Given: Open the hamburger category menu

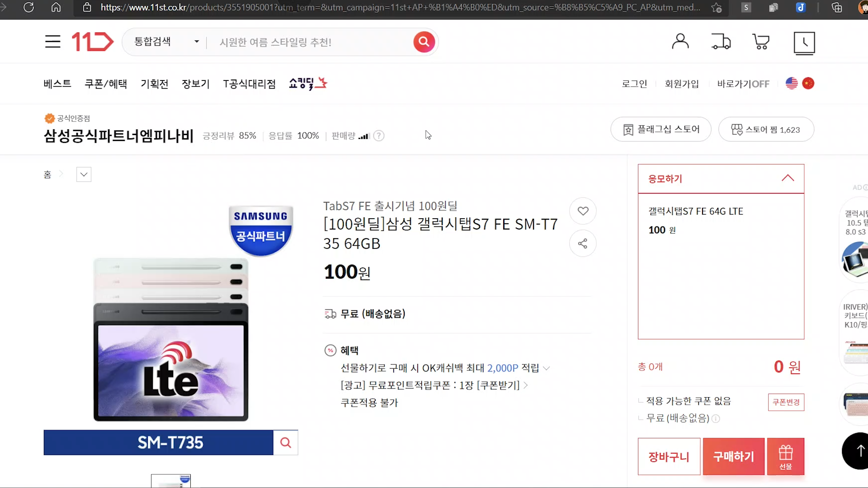Looking at the screenshot, I should [x=52, y=42].
